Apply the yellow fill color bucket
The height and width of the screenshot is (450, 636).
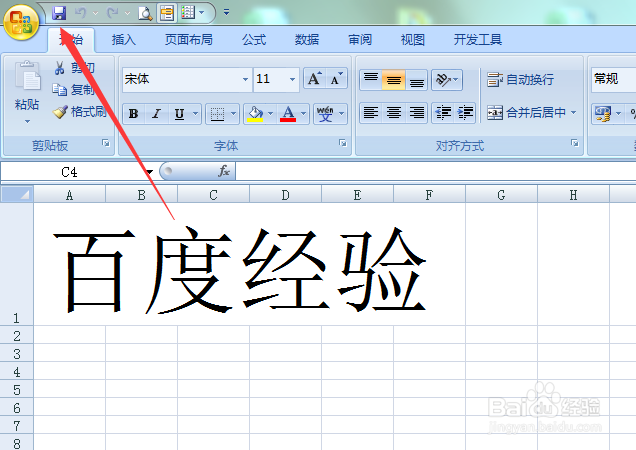255,114
